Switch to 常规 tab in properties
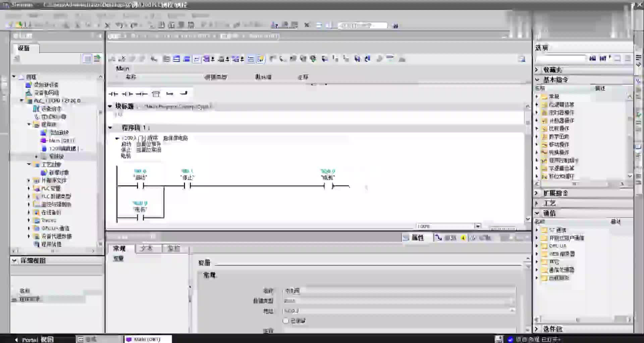644x343 pixels. pyautogui.click(x=119, y=249)
